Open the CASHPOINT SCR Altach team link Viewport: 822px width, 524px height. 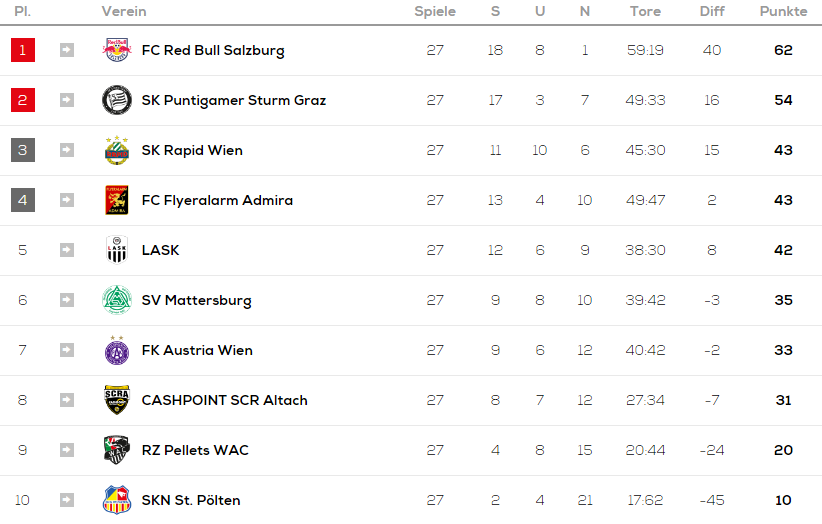(224, 400)
